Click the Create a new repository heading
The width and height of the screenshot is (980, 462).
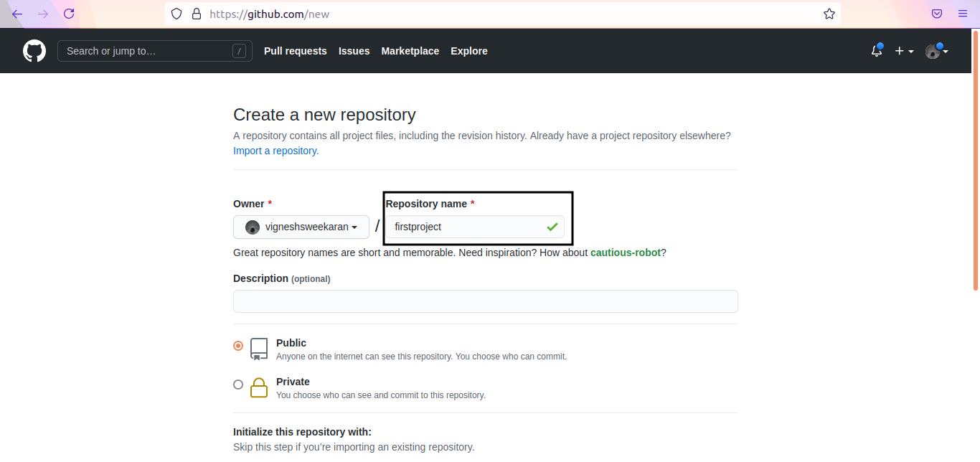coord(324,115)
